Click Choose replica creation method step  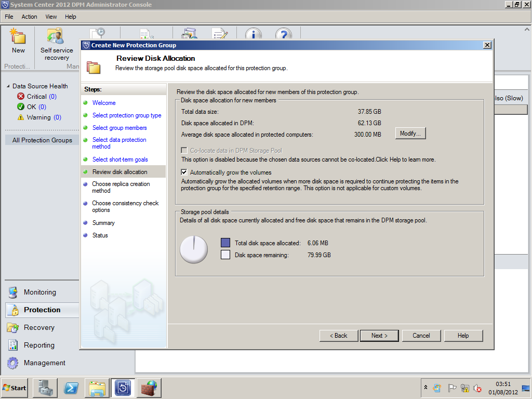coord(121,187)
